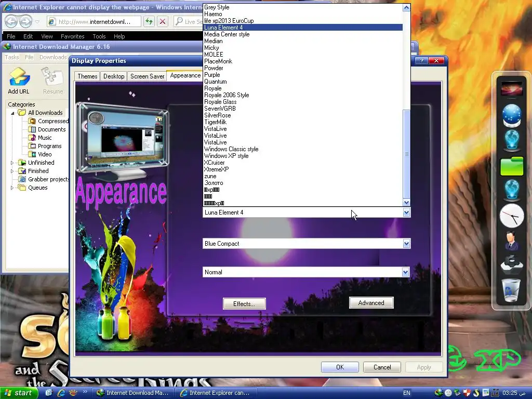Click the first quick launch icon beside Start
This screenshot has height=399, width=532.
[49, 393]
